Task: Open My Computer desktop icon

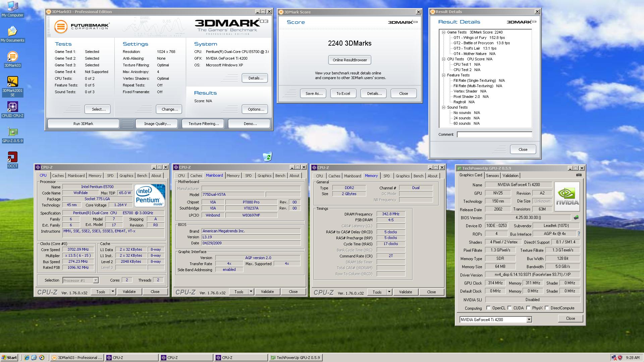Action: coord(12,9)
